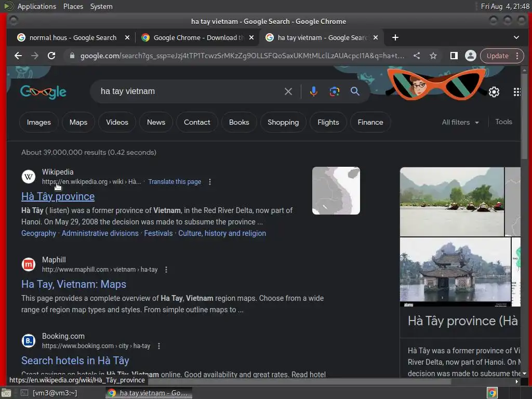
Task: Click the Maphill site favicon
Action: [29, 264]
